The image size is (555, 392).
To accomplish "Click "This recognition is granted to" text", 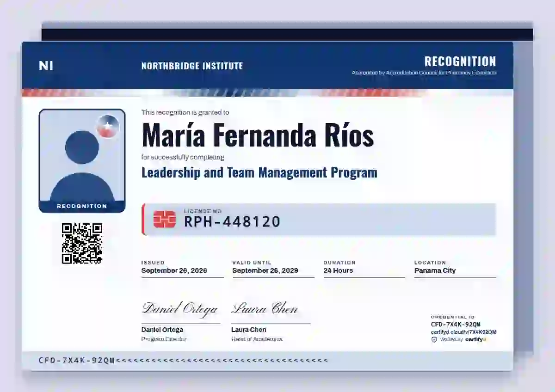I will [x=185, y=112].
